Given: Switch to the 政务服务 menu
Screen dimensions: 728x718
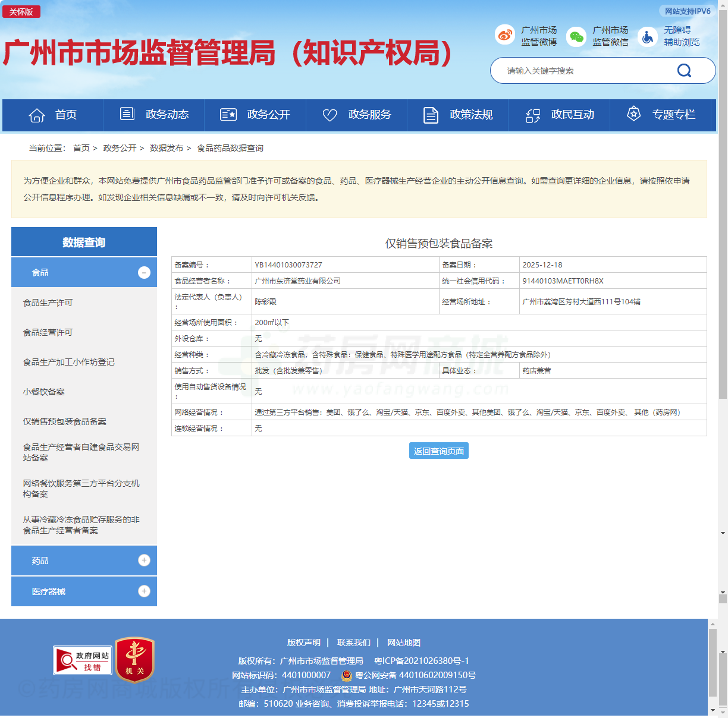Looking at the screenshot, I should pyautogui.click(x=369, y=115).
